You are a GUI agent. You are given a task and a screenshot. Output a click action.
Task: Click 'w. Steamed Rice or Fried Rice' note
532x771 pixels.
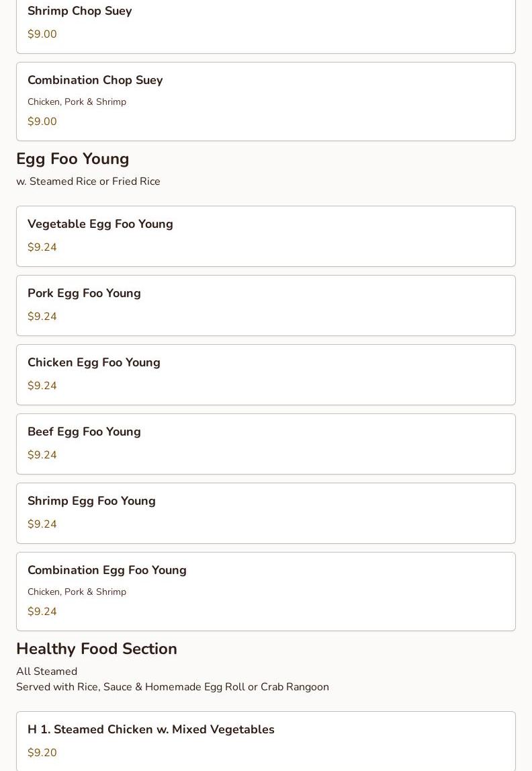pos(88,181)
